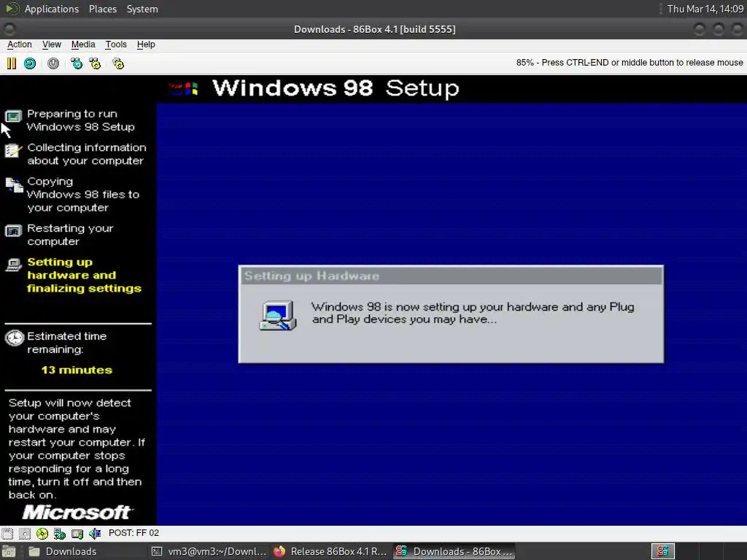This screenshot has height=560, width=747.
Task: Click the 'Copying Windows 98 files' step
Action: 83,194
